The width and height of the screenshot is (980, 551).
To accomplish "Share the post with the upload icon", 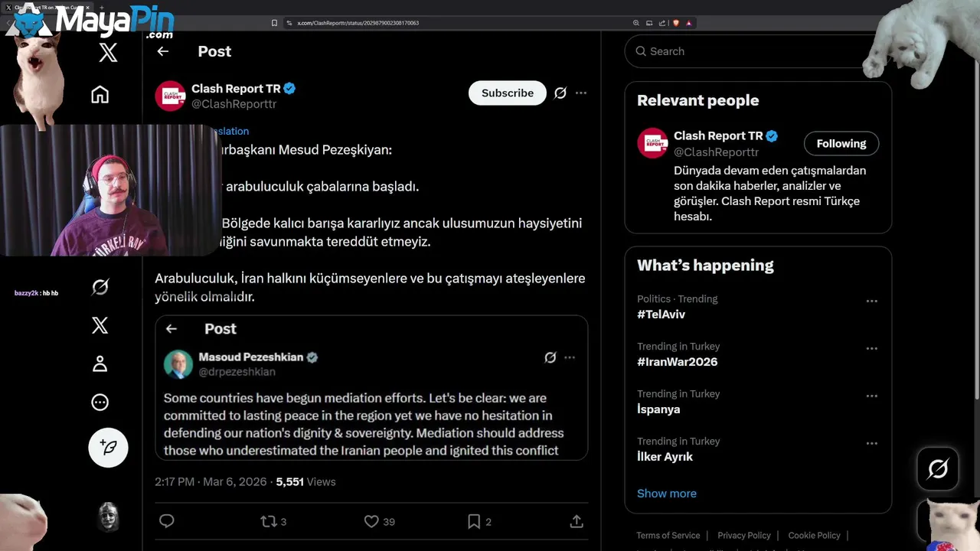I will tap(577, 521).
